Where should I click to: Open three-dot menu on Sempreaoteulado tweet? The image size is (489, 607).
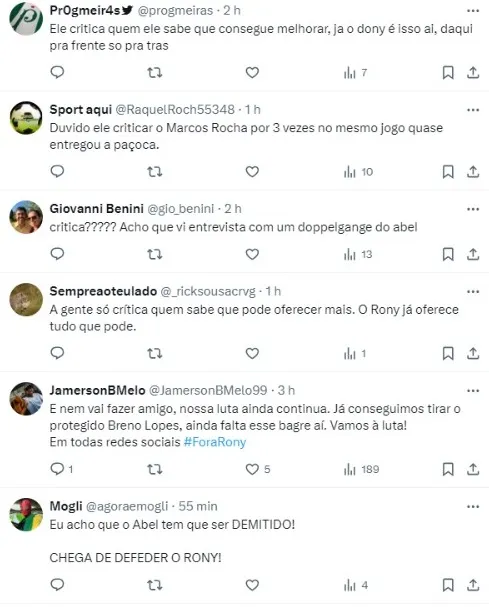[473, 291]
